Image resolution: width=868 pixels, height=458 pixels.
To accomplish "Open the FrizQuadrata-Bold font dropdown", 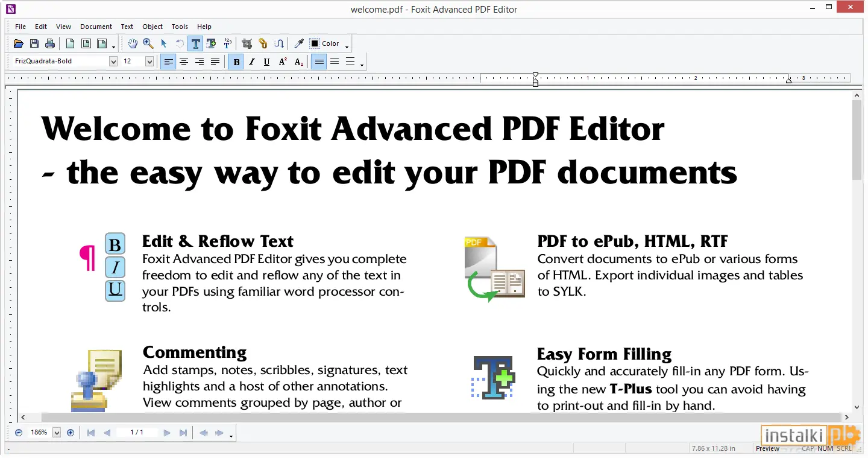I will (x=113, y=62).
